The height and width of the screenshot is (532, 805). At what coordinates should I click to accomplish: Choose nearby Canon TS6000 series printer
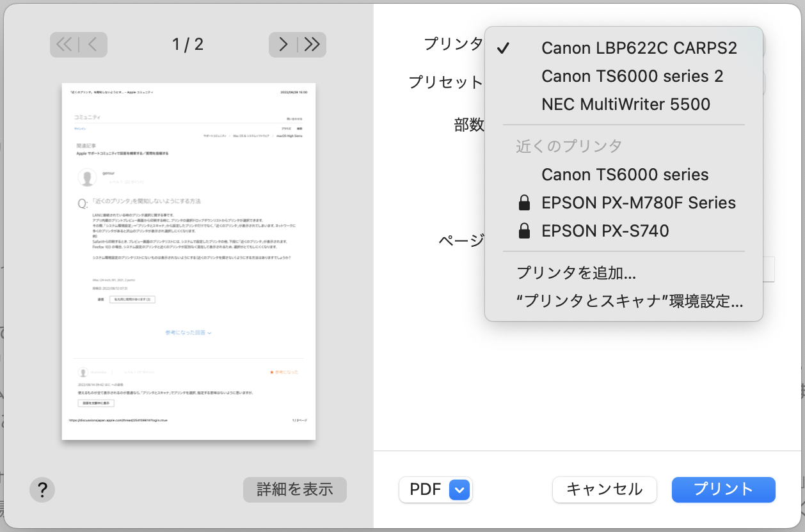[x=624, y=175]
